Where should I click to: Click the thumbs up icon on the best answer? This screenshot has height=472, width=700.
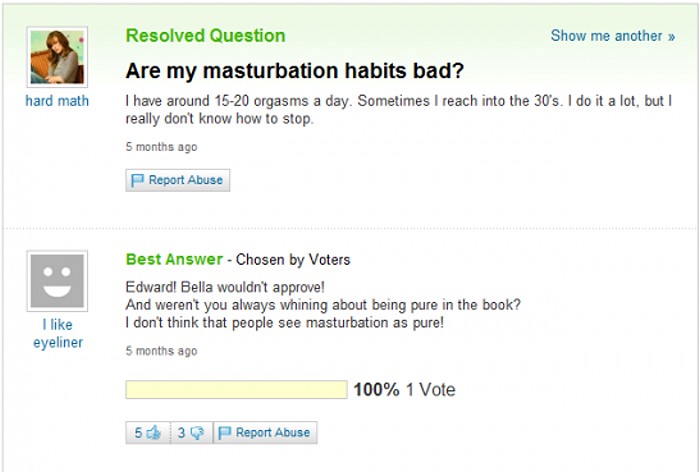pos(154,432)
